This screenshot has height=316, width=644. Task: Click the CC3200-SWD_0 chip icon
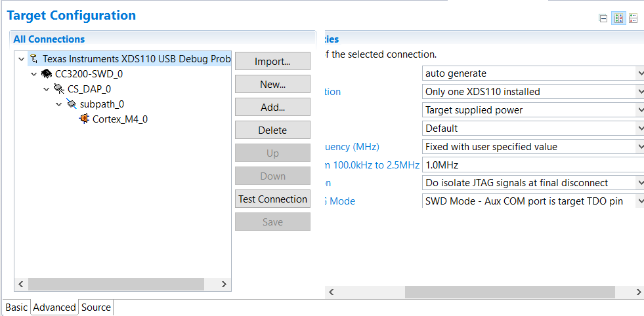[47, 74]
